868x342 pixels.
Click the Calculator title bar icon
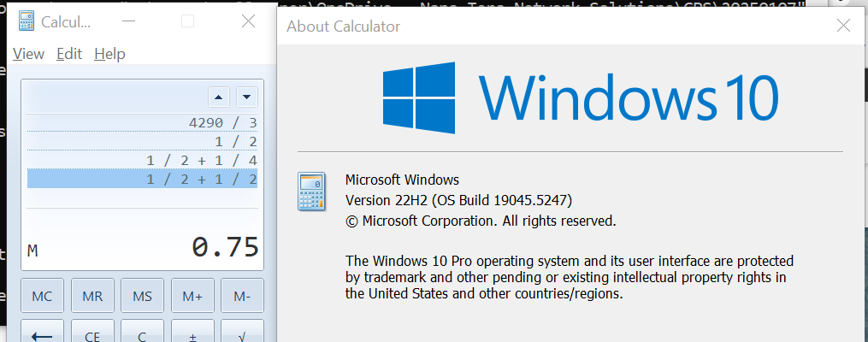[26, 21]
